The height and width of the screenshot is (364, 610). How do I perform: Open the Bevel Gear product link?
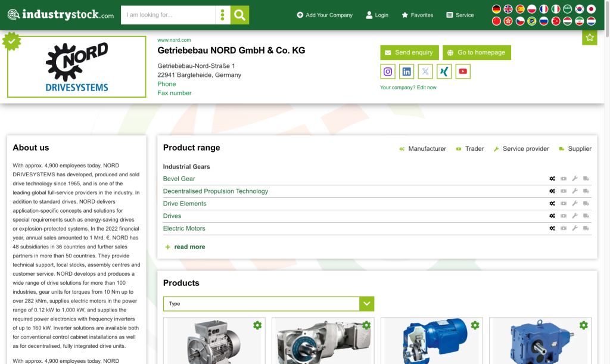coord(179,179)
